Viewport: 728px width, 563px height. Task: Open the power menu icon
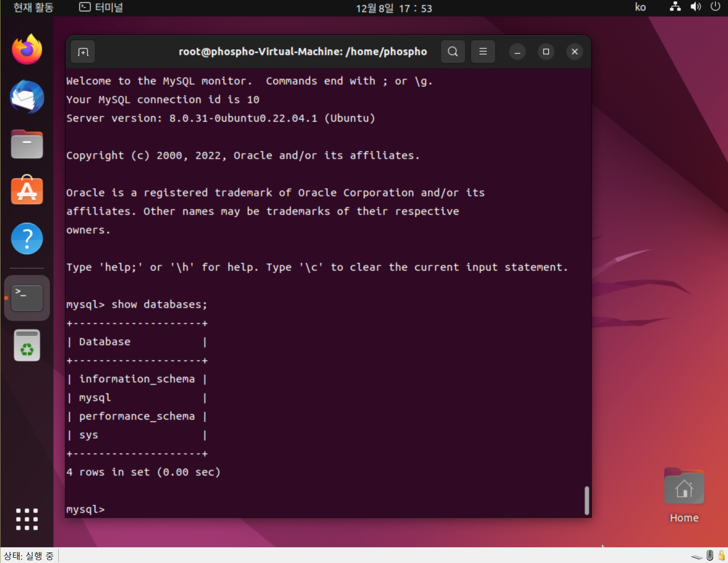[715, 7]
